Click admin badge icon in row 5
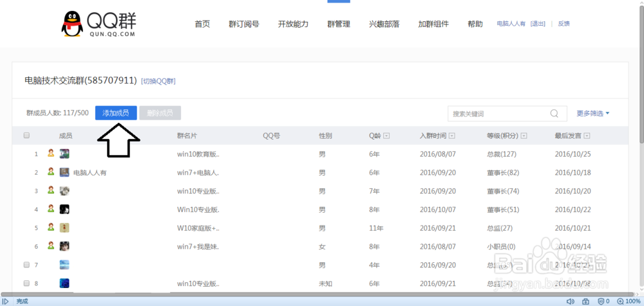The height and width of the screenshot is (306, 644). (50, 227)
